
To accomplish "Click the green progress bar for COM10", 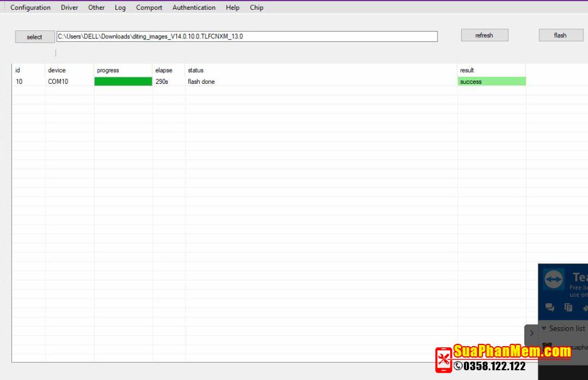I will [x=123, y=82].
